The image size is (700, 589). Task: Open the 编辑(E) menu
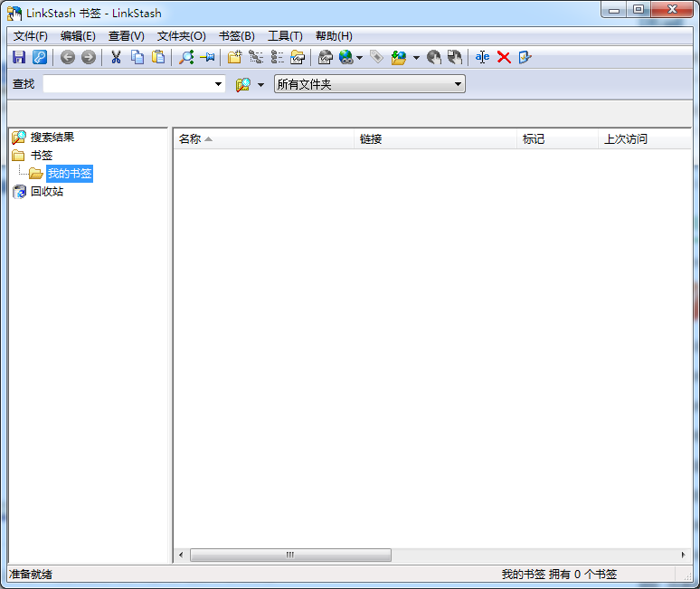pyautogui.click(x=78, y=36)
